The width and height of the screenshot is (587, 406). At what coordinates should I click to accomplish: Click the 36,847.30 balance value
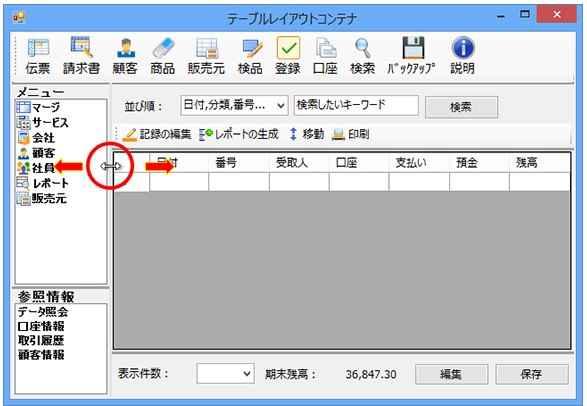[x=371, y=374]
